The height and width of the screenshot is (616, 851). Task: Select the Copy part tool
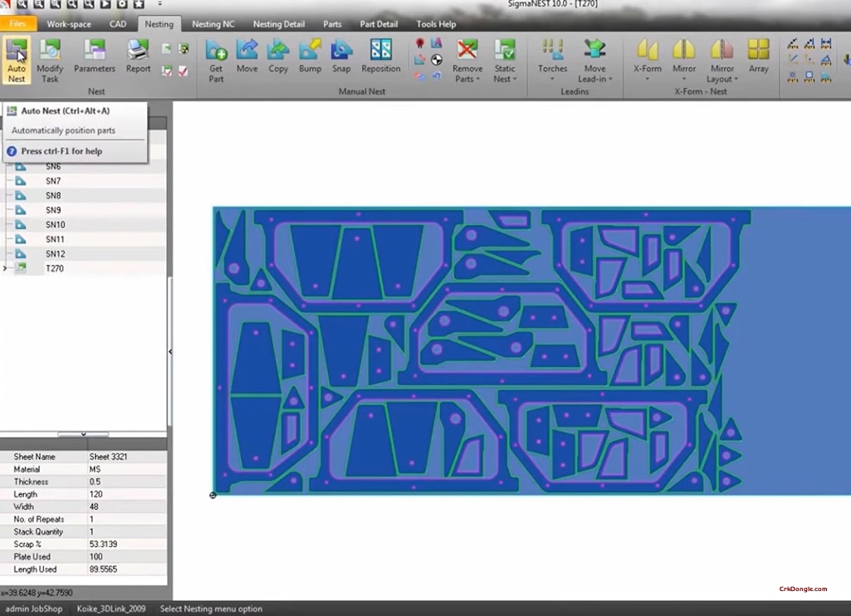tap(278, 56)
